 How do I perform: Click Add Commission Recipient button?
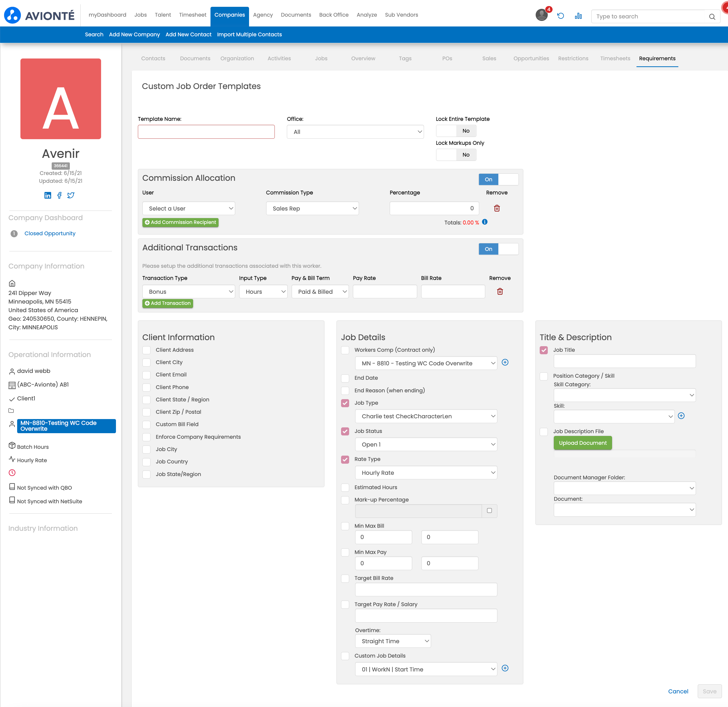click(180, 223)
